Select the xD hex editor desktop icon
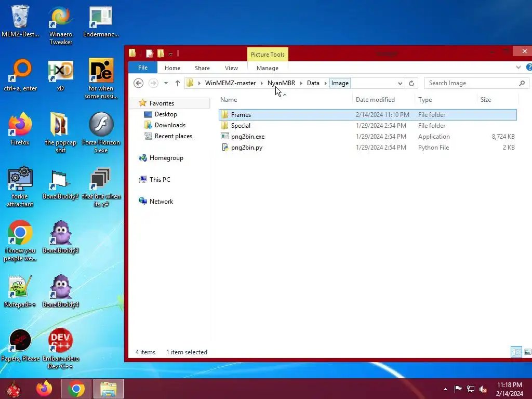This screenshot has width=532, height=399. tap(60, 75)
